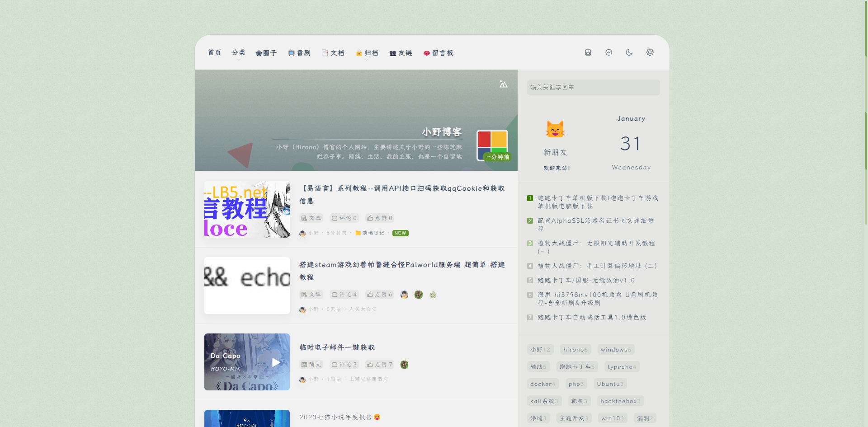
Task: Open ranked post 7 跑跑卡丁车自动喊话工具
Action: [592, 317]
